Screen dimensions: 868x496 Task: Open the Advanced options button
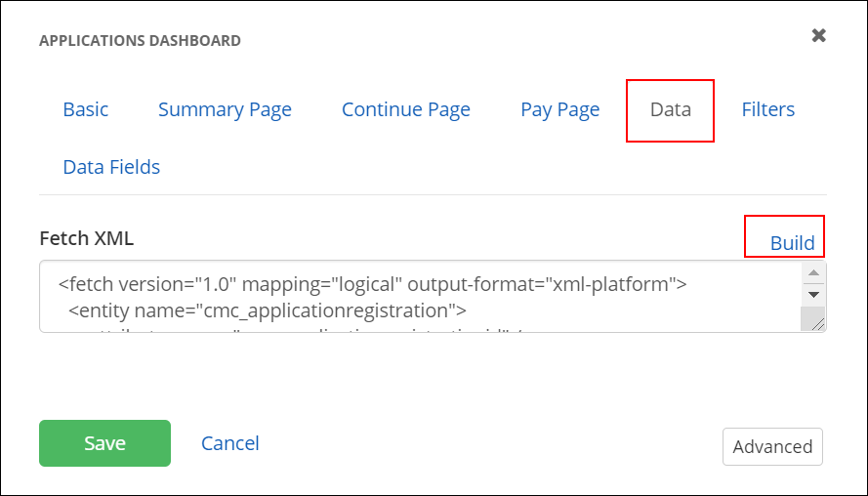[772, 446]
